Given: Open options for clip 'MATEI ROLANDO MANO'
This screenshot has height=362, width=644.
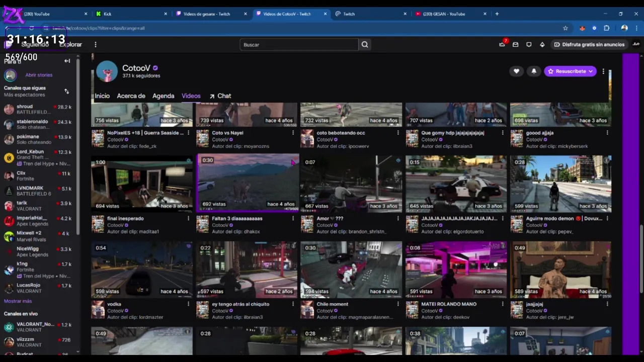Looking at the screenshot, I should pyautogui.click(x=502, y=304).
